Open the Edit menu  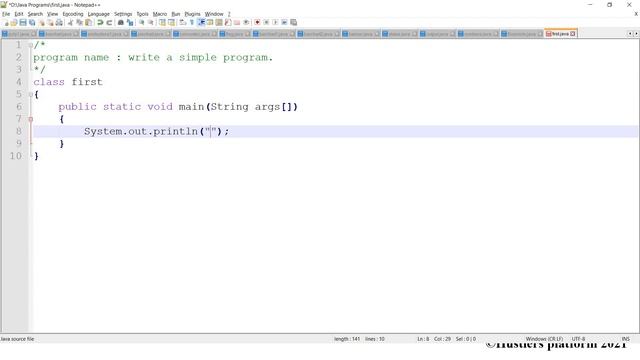[19, 14]
